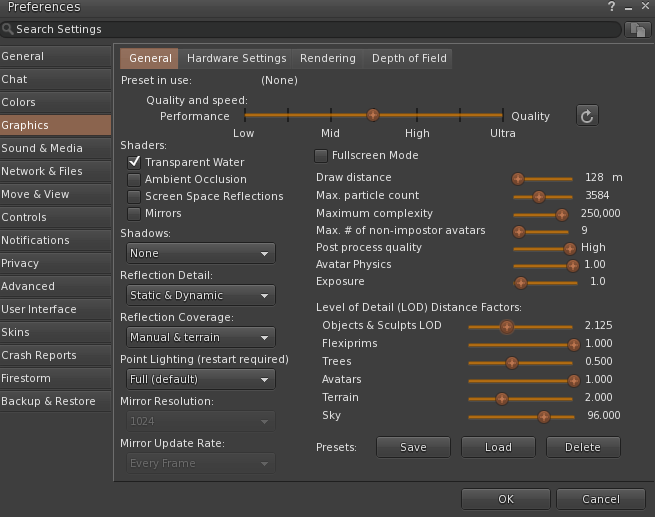Click the magnifier icon in Search Settings

[x=9, y=30]
